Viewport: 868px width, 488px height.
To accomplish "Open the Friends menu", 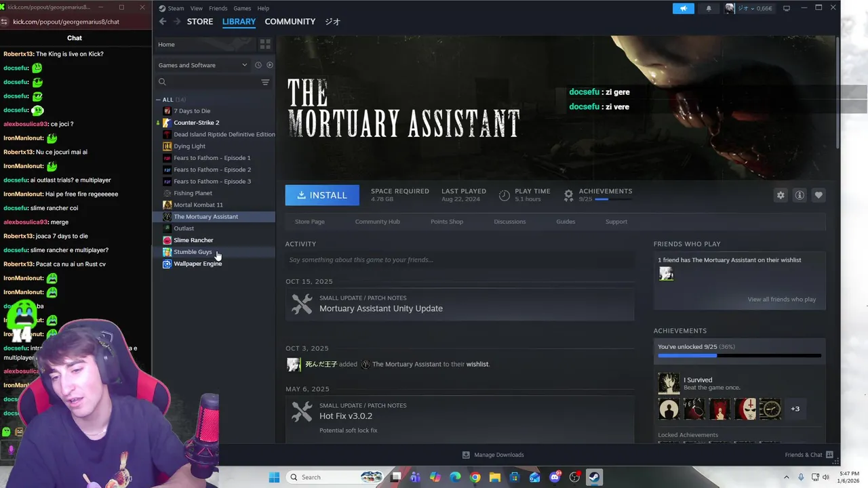I will click(x=218, y=8).
